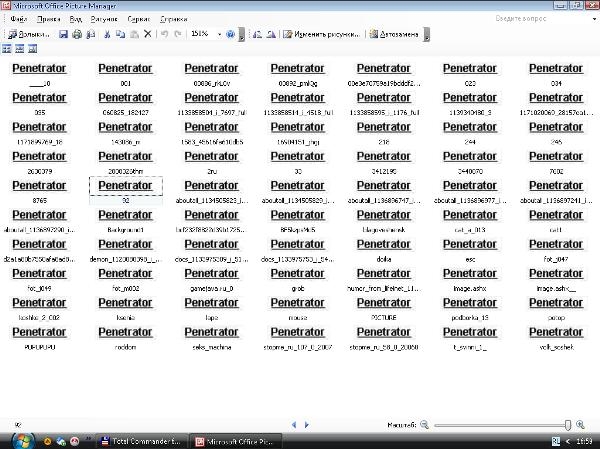Screen dimensions: 600x449
Task: Click the language indicator in system tray
Action: 556,441
